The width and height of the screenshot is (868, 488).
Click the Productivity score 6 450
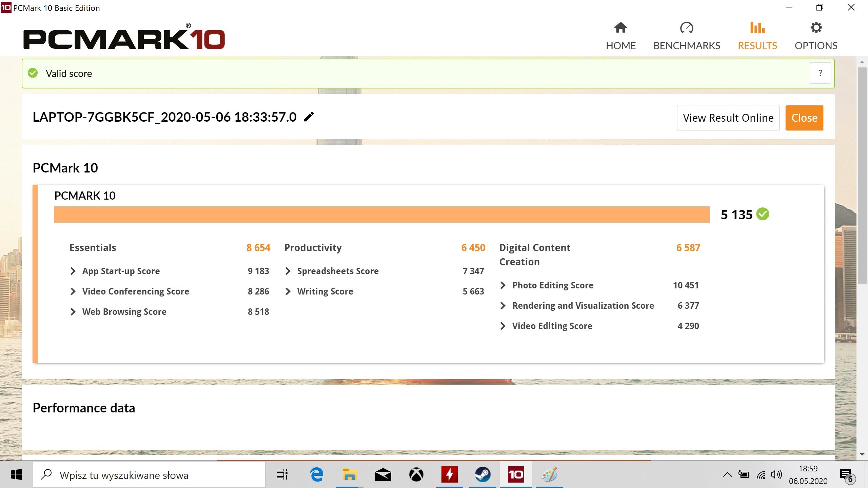473,248
